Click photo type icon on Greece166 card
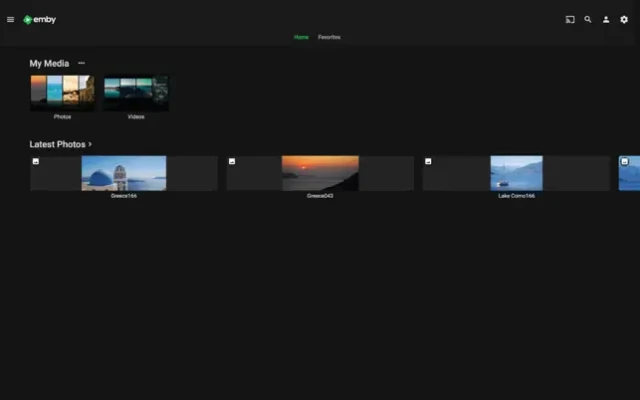This screenshot has width=640, height=400. pos(36,161)
